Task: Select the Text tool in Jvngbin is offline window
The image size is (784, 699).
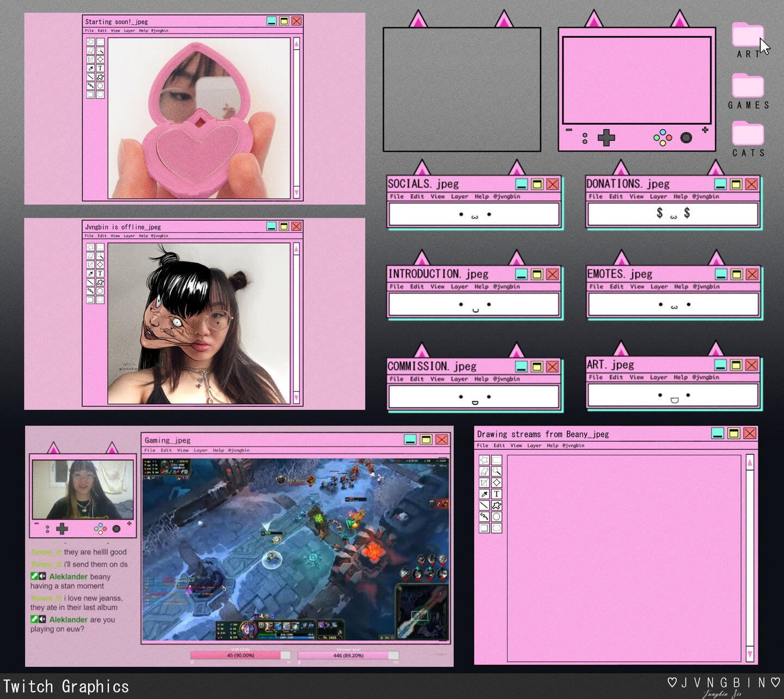Action: [100, 273]
